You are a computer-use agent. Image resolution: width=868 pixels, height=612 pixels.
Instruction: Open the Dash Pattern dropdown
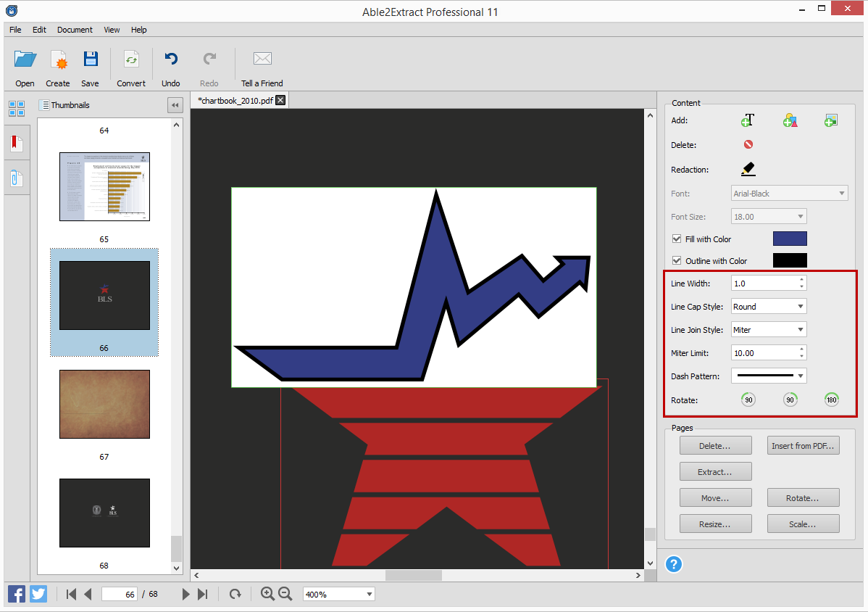[768, 376]
